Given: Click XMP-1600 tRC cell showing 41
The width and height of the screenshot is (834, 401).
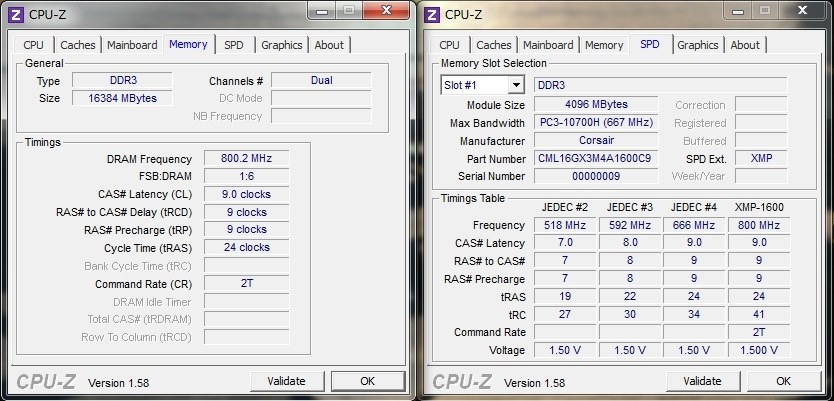Looking at the screenshot, I should point(758,314).
